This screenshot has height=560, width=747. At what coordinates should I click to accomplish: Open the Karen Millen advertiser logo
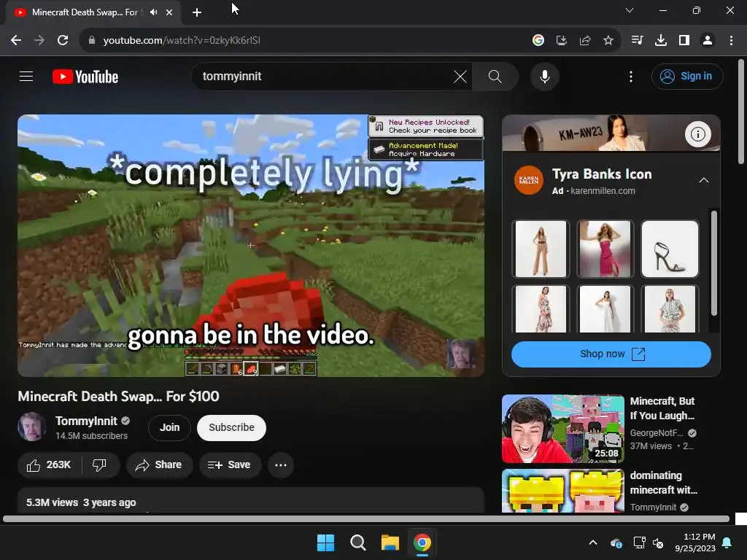pyautogui.click(x=528, y=181)
